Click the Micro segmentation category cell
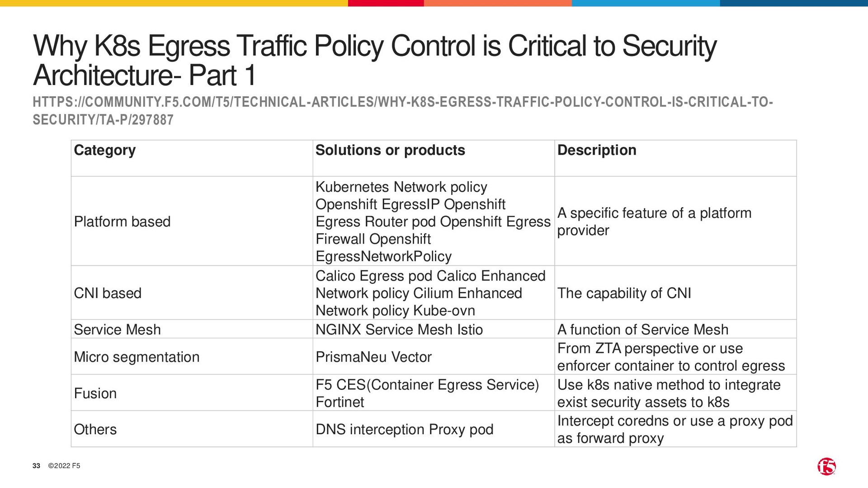Screen dimensions: 868x488 coord(192,357)
